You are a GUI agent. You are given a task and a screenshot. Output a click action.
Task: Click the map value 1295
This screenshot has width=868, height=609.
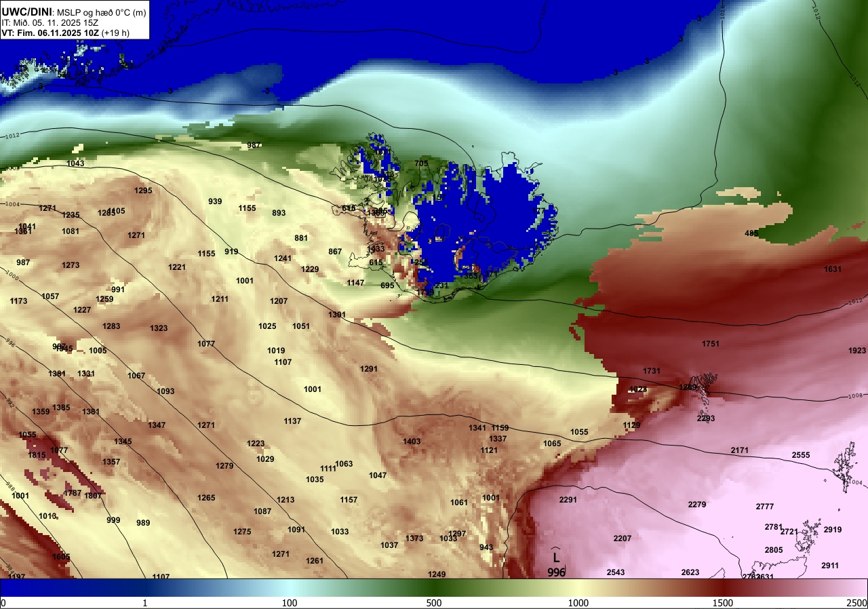(143, 191)
